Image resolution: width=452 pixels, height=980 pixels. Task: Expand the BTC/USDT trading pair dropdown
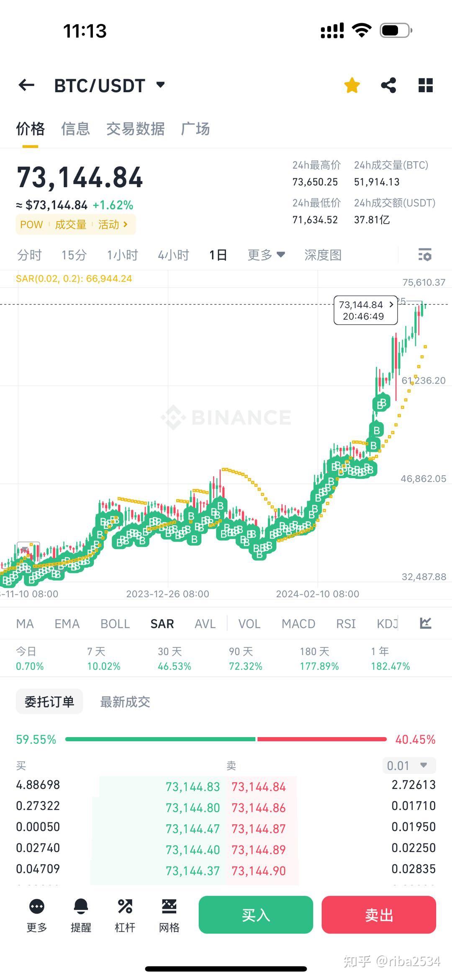pyautogui.click(x=160, y=85)
